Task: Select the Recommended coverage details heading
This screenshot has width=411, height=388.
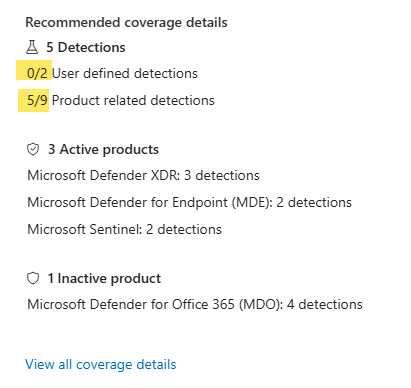Action: point(126,23)
